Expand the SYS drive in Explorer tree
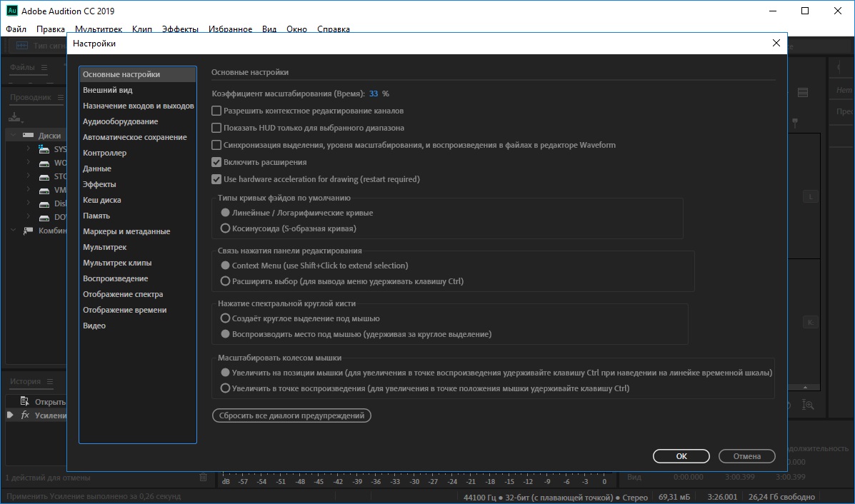Screen dimensions: 855x504 point(28,149)
